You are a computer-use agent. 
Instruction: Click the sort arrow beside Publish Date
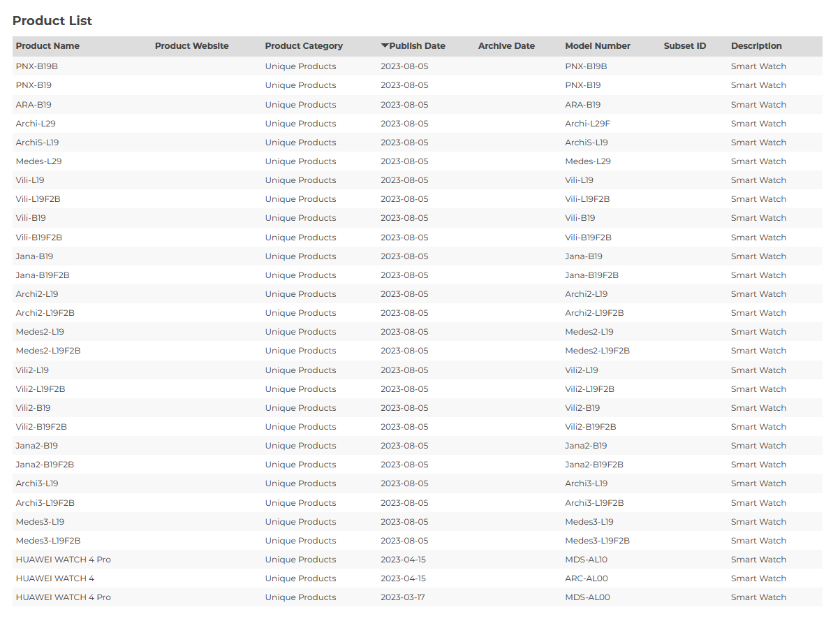pos(385,46)
